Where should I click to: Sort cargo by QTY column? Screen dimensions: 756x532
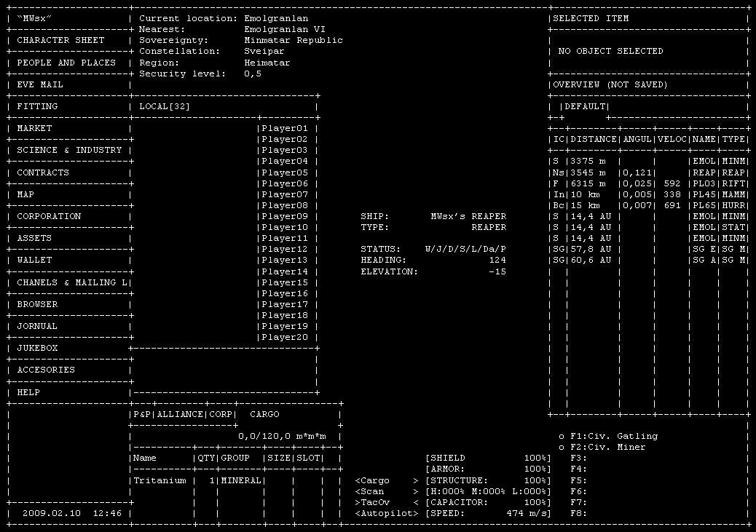[206, 458]
